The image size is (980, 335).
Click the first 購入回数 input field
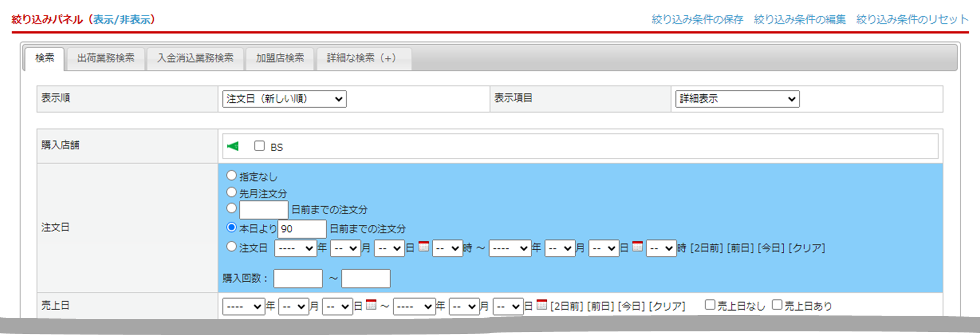[298, 279]
